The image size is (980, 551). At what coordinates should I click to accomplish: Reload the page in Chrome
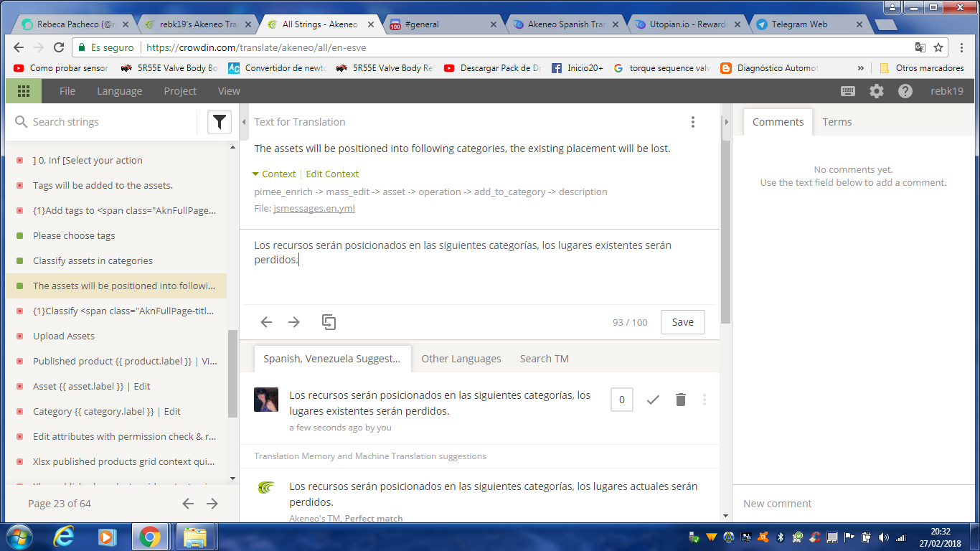pyautogui.click(x=58, y=47)
